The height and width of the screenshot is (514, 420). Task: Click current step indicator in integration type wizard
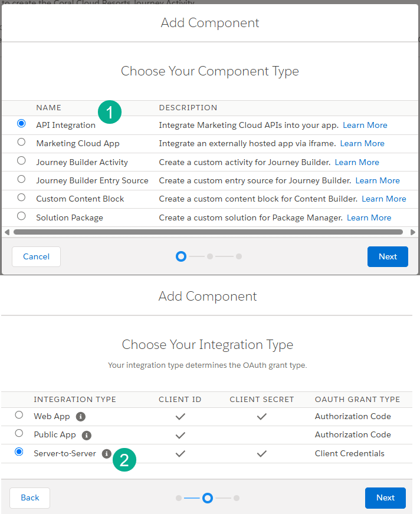pyautogui.click(x=208, y=498)
